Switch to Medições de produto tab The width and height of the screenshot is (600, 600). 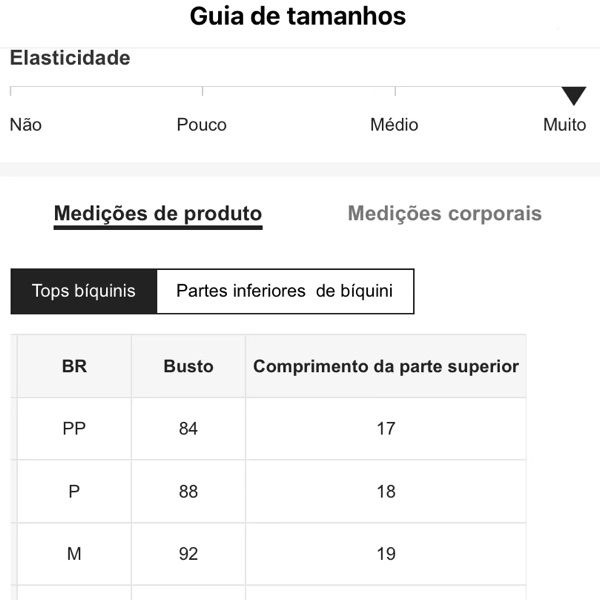[x=158, y=213]
